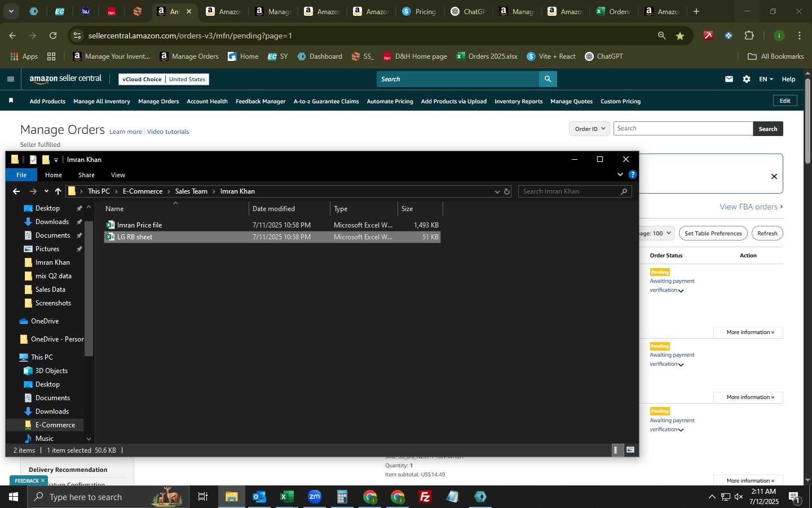Sort files by the Date modified column

pos(289,209)
